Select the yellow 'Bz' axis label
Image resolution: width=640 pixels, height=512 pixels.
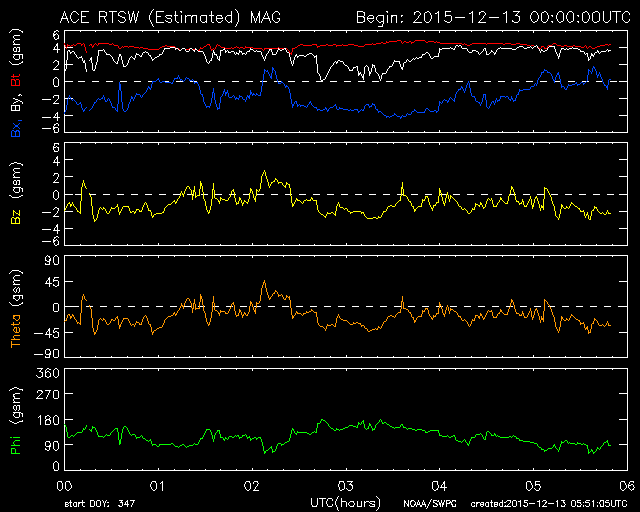pos(16,216)
